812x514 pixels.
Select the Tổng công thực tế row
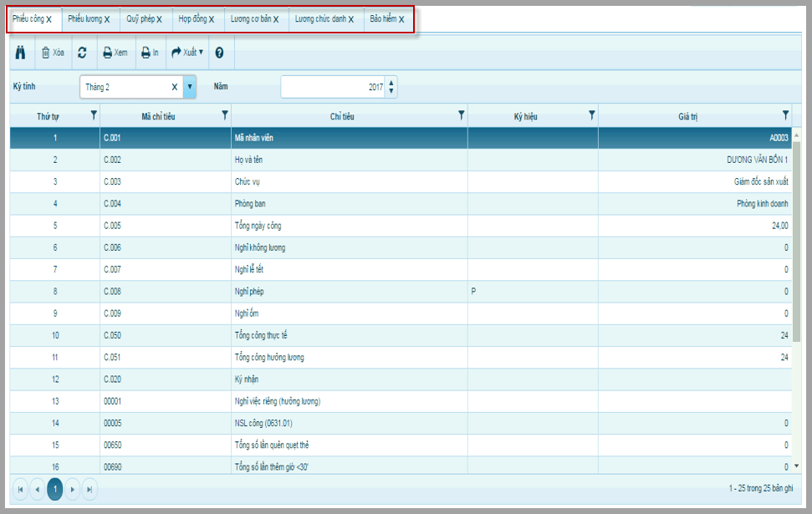[x=401, y=335]
